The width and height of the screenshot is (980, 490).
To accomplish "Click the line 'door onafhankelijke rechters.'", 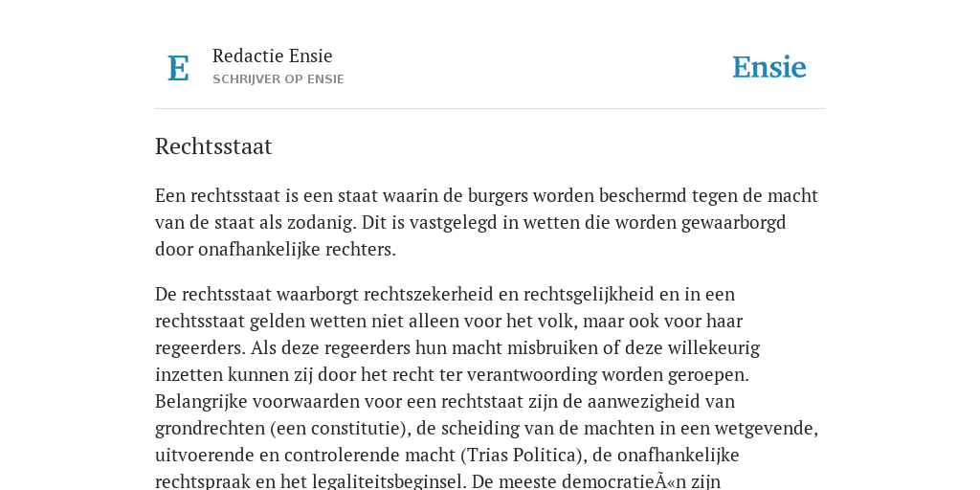I will 276,250.
